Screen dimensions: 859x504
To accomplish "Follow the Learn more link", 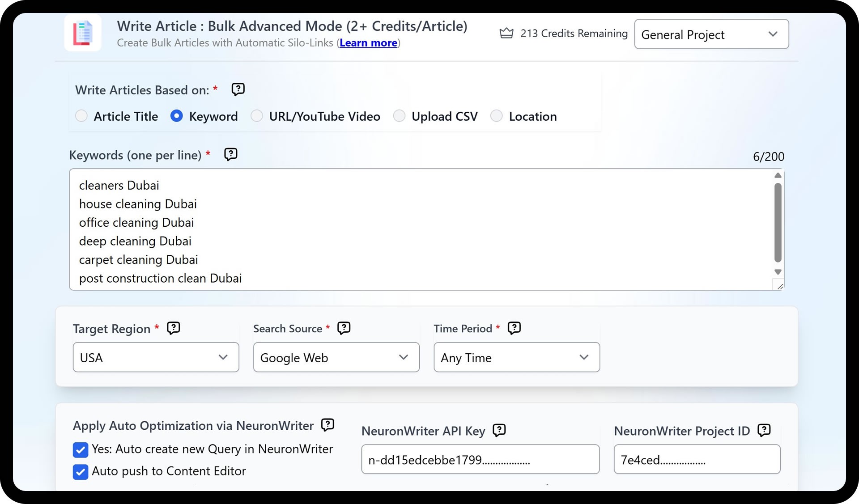I will coord(368,43).
